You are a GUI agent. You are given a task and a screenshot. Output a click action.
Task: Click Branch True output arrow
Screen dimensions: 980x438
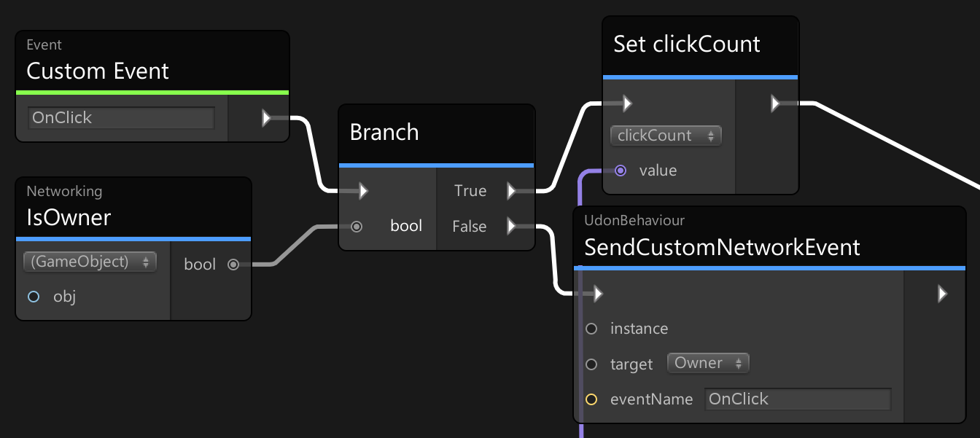coord(512,191)
